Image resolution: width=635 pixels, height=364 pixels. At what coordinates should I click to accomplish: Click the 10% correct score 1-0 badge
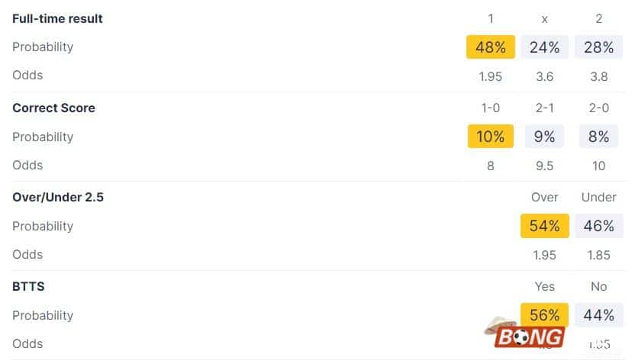[x=490, y=137]
